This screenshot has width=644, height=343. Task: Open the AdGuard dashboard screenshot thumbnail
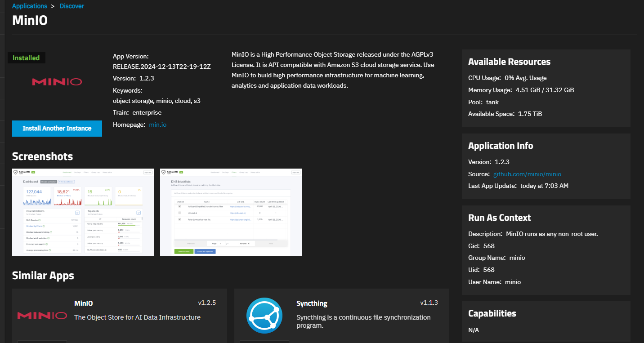pos(83,212)
